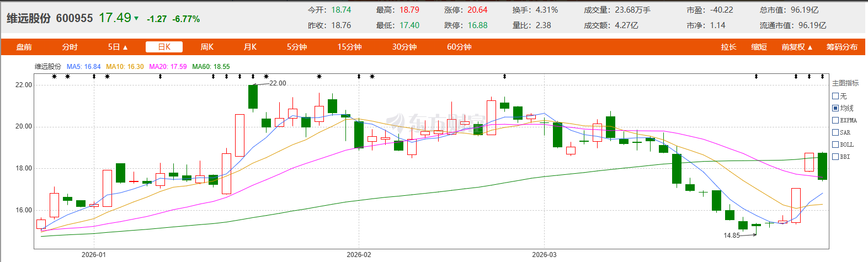Click the leftmost star event marker above chart

click(x=54, y=77)
